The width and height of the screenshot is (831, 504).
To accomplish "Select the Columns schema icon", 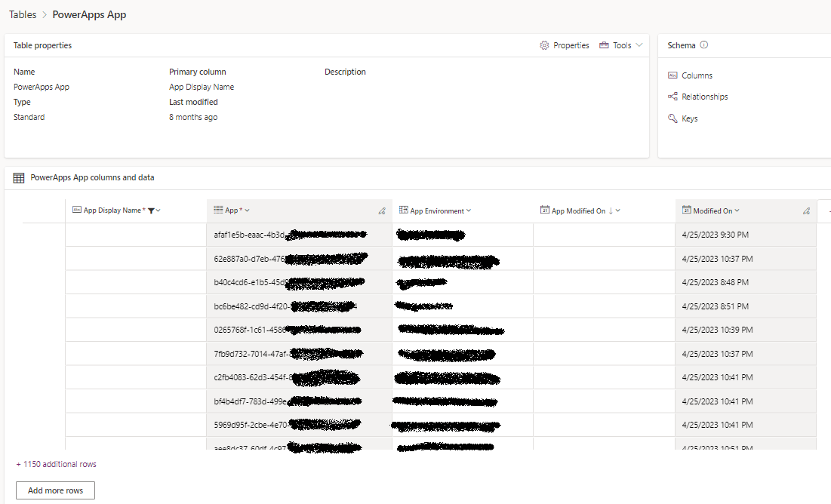I will (x=672, y=75).
